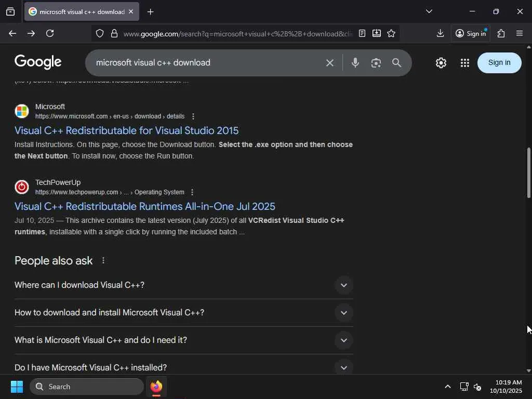Open the Firefox downloads panel
The height and width of the screenshot is (399, 532).
click(x=440, y=33)
